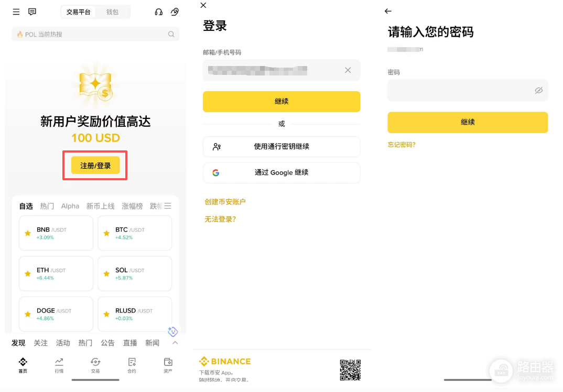This screenshot has height=392, width=563.
Task: Close the 登录 screen with the X
Action: 203,5
